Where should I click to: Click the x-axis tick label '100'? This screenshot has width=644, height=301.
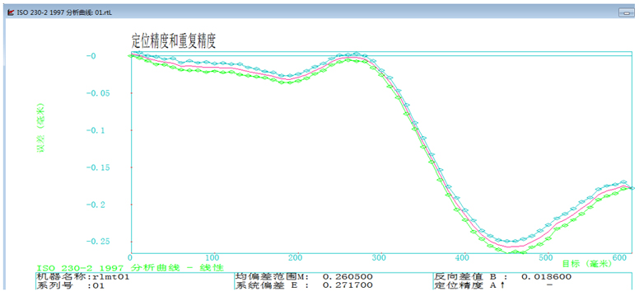click(212, 258)
